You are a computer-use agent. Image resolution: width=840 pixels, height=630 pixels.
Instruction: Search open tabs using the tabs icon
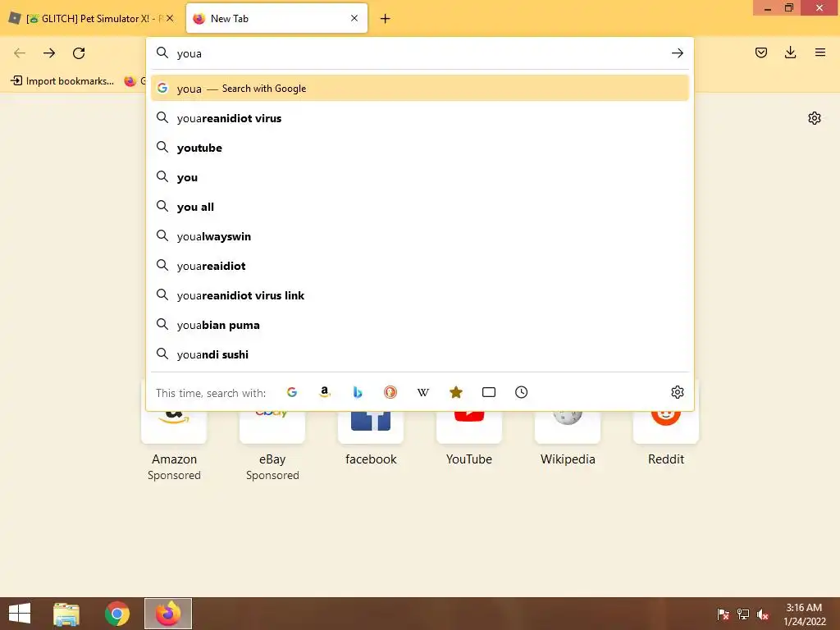click(x=489, y=392)
